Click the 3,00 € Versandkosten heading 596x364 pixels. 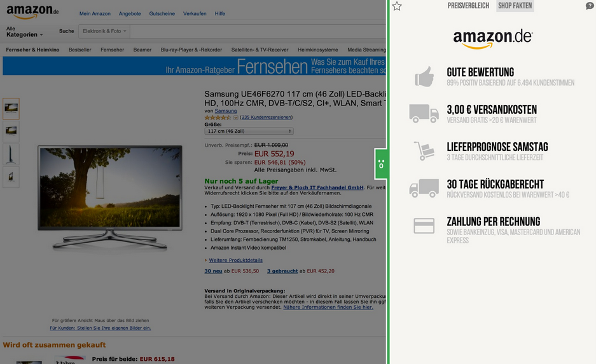(x=492, y=110)
